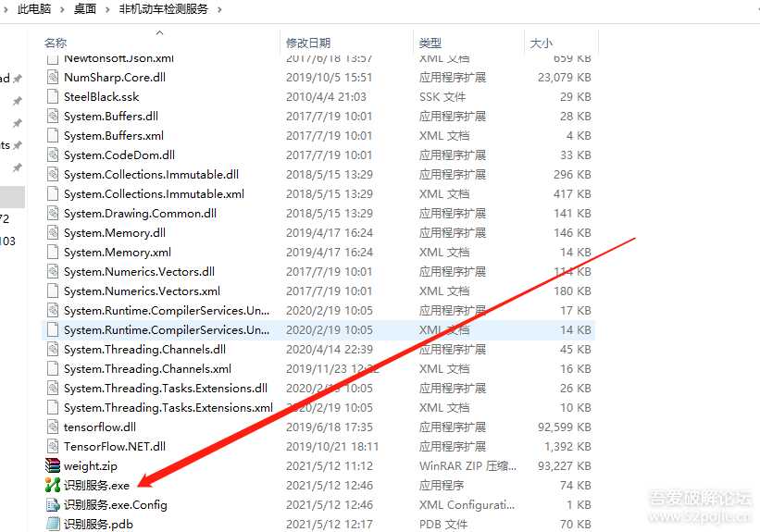Select the file name tensorflow.dll
This screenshot has height=532, width=760.
coord(100,427)
